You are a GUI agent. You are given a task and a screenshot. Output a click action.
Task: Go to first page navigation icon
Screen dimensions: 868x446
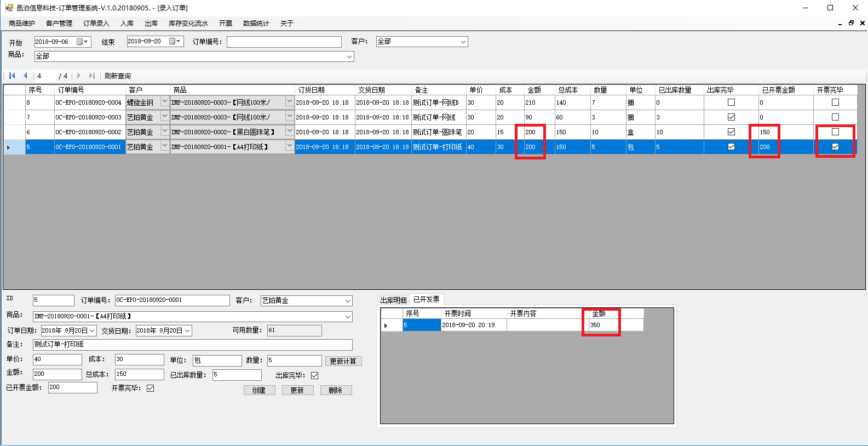pos(12,76)
